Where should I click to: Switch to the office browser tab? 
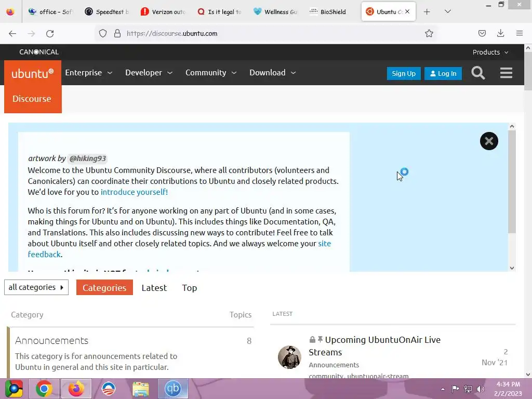point(51,12)
